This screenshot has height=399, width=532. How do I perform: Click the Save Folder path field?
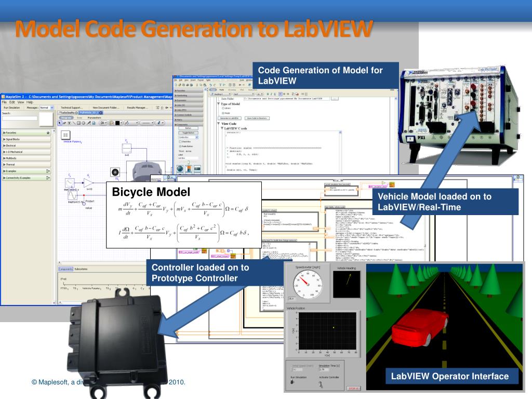click(x=286, y=98)
